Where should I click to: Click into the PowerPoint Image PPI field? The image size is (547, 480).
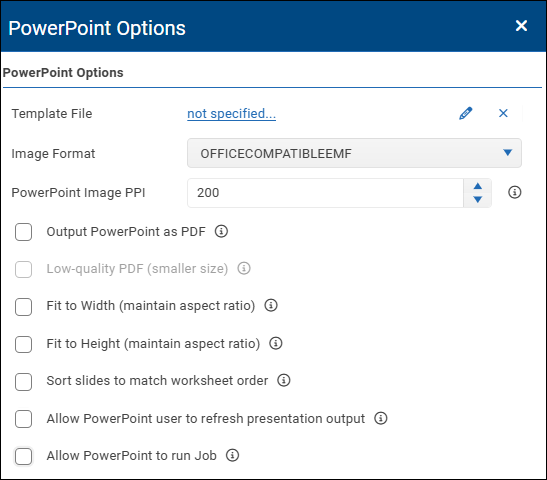(x=325, y=193)
